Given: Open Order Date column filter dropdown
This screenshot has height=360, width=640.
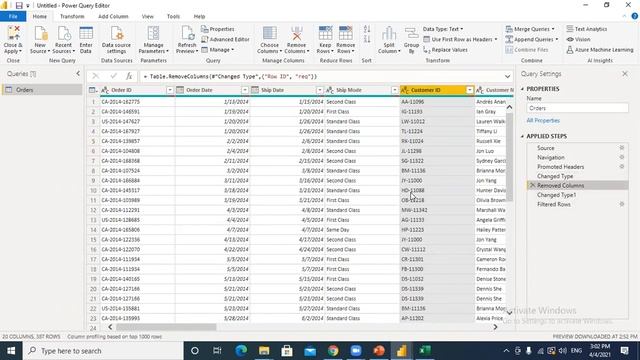Looking at the screenshot, I should coord(245,90).
